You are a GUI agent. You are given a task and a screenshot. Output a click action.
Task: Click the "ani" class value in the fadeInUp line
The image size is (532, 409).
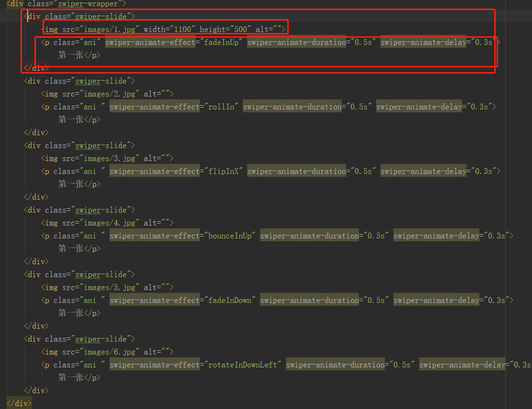[89, 43]
